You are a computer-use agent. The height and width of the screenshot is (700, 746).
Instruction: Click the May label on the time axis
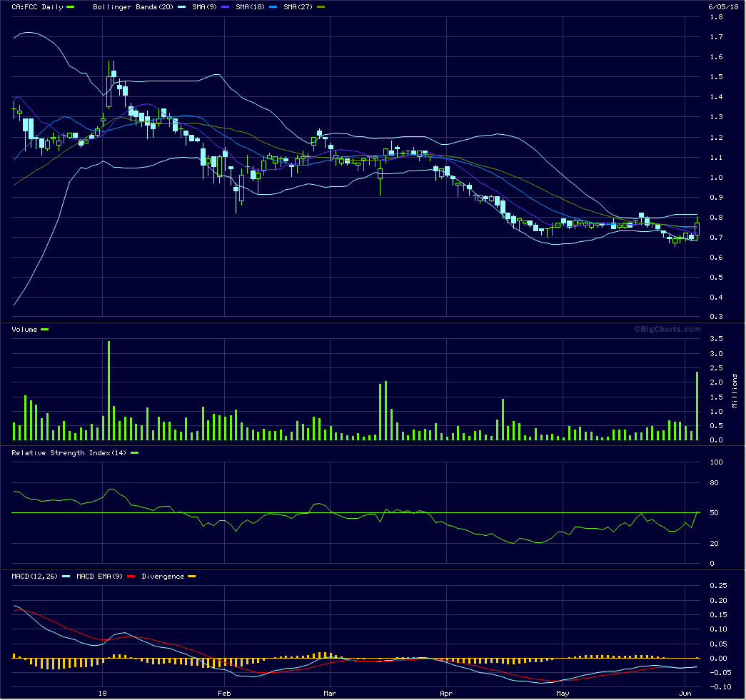pyautogui.click(x=563, y=693)
